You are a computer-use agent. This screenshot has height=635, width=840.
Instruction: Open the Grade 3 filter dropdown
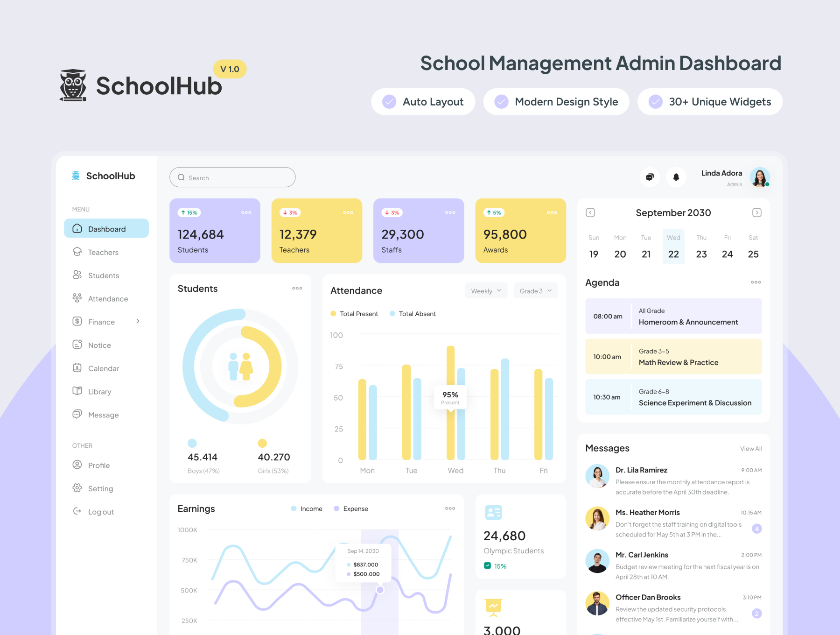click(536, 291)
